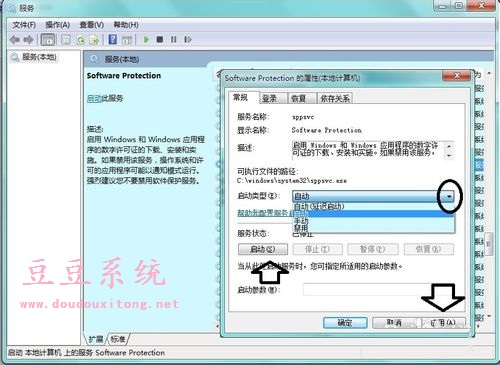
Task: Click the 启动(S) button
Action: tap(263, 249)
